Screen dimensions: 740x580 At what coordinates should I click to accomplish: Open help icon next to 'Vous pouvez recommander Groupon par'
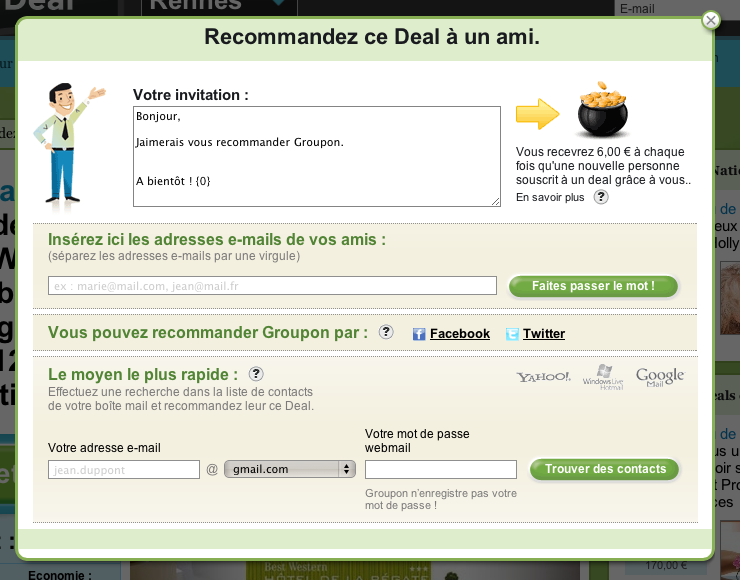coord(386,332)
